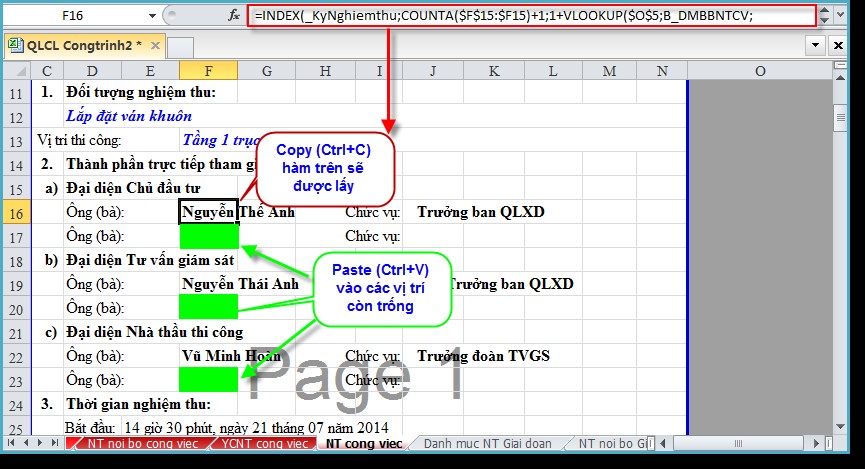This screenshot has height=469, width=865.
Task: Click the Select All corner above row headers
Action: coord(16,70)
